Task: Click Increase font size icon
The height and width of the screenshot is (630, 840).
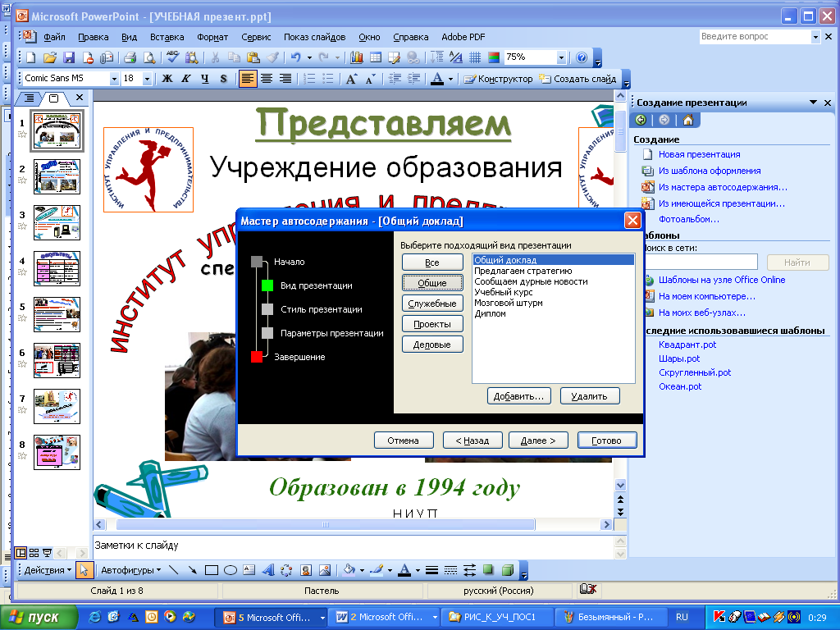Action: tap(351, 79)
